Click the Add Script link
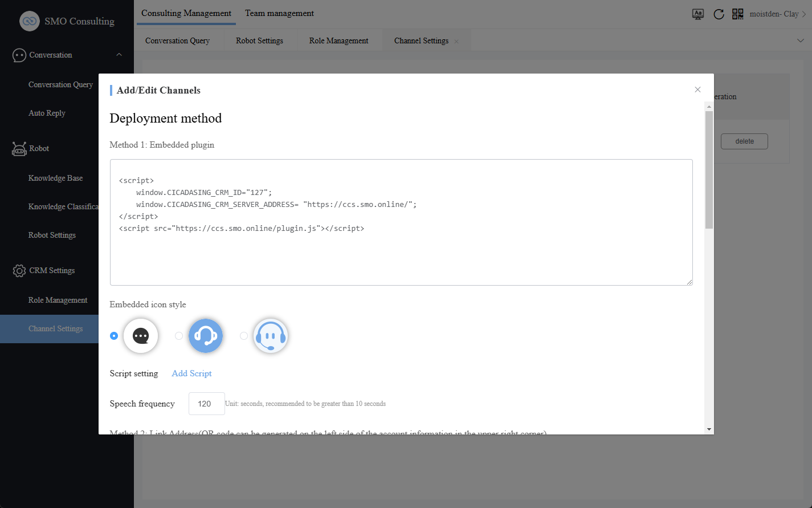 (x=191, y=373)
